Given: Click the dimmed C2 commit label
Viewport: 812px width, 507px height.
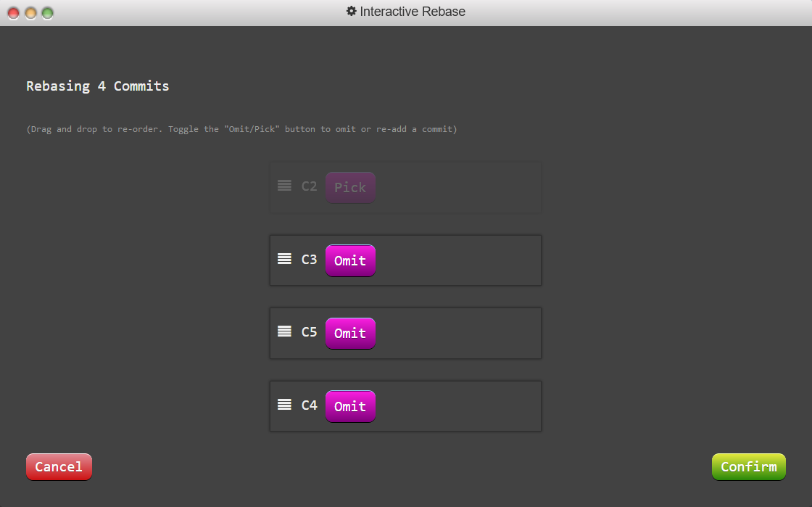Looking at the screenshot, I should [x=309, y=186].
